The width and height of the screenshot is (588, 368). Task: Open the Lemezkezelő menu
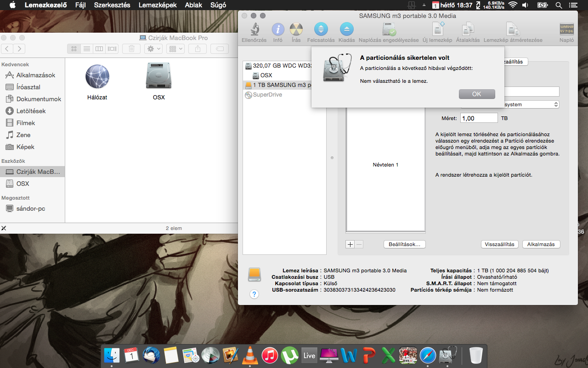pyautogui.click(x=45, y=5)
